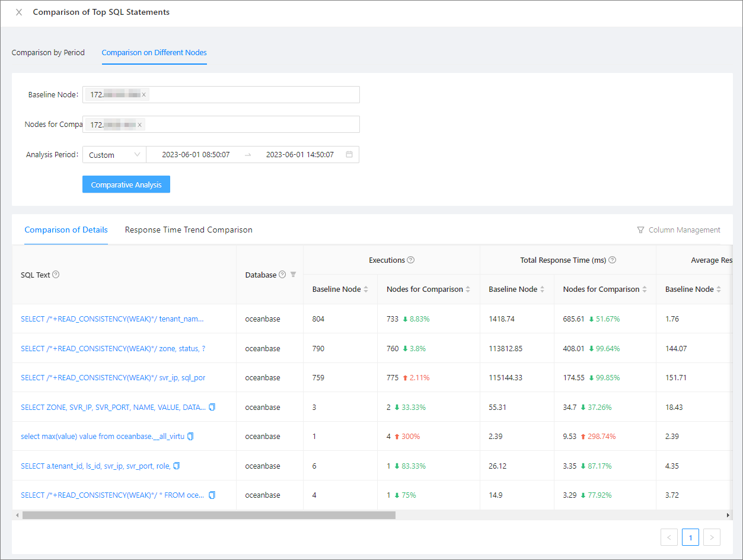This screenshot has height=560, width=743.
Task: Click the Comparative Analysis button
Action: [126, 184]
